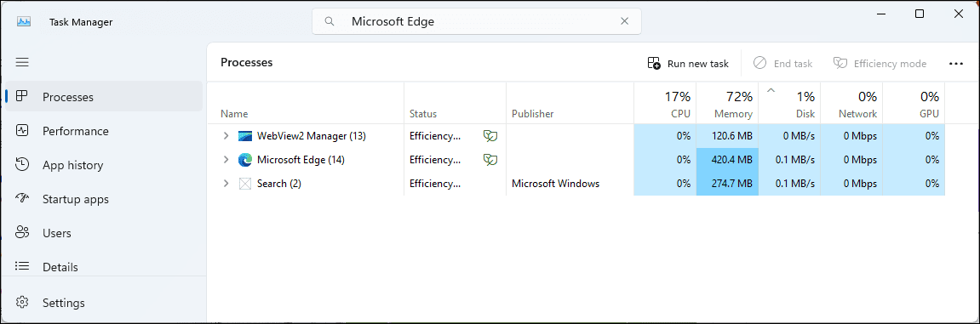This screenshot has width=980, height=324.
Task: Expand the WebView2 Manager process group
Action: point(226,135)
